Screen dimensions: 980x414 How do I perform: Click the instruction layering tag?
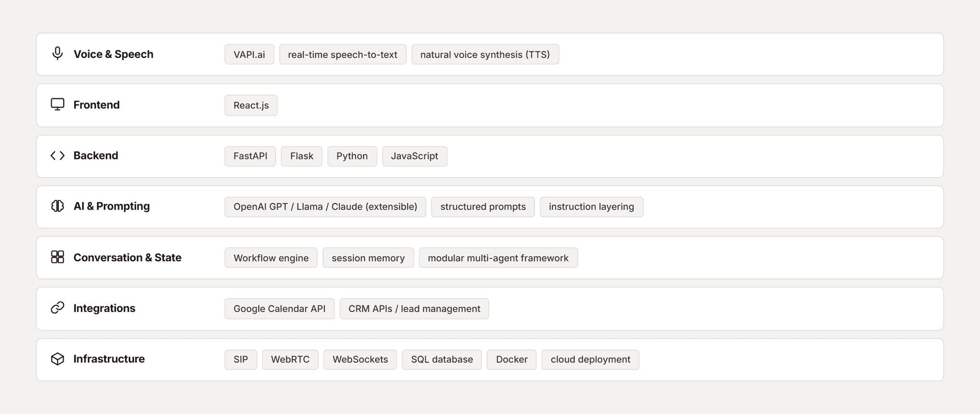coord(591,207)
